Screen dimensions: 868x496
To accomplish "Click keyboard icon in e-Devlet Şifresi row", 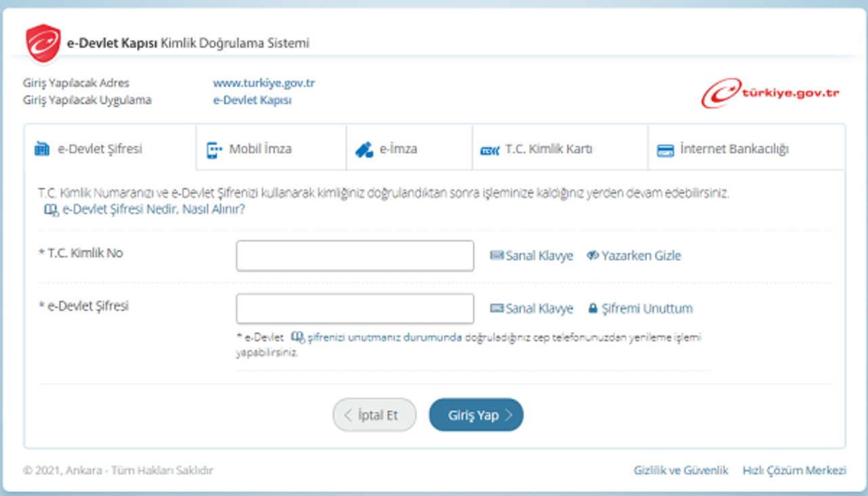I will tap(496, 308).
